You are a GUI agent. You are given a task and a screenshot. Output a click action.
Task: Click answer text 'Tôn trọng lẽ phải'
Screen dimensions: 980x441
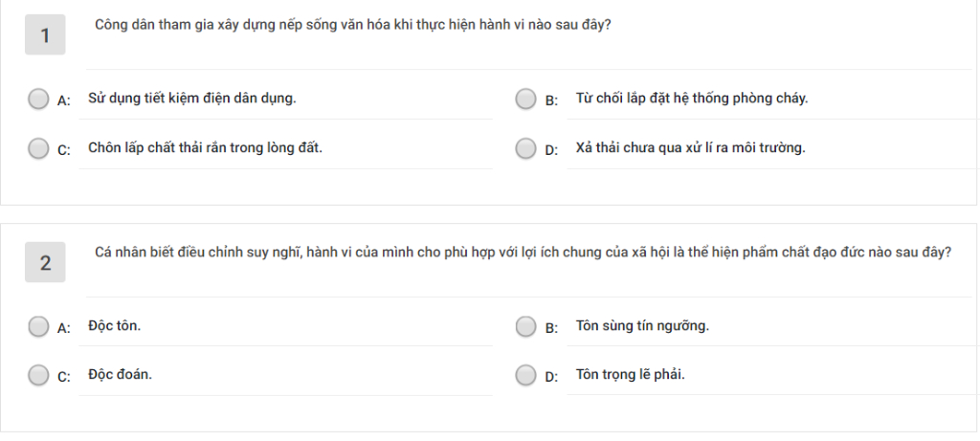pos(630,375)
